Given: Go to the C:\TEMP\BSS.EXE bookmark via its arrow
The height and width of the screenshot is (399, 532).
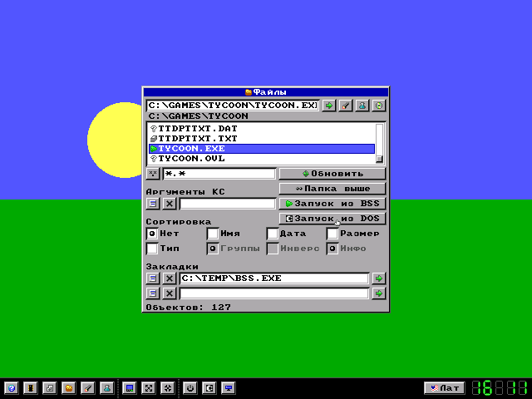Looking at the screenshot, I should click(x=379, y=278).
